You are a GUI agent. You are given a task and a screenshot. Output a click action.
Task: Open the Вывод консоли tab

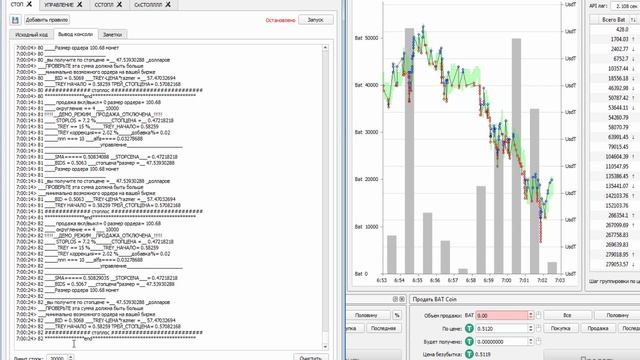click(x=76, y=34)
